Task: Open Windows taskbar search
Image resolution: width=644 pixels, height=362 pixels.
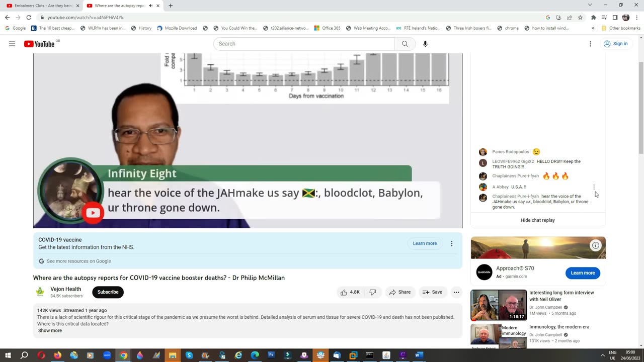Action: click(24, 355)
